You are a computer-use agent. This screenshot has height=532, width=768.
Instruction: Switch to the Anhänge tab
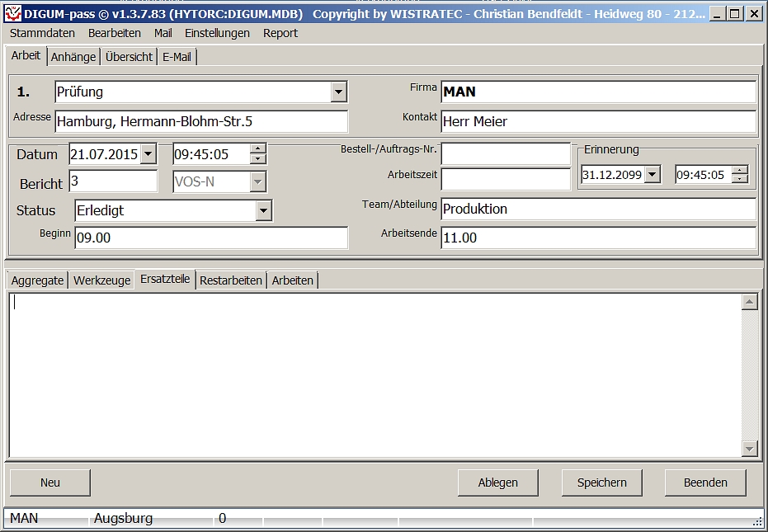pyautogui.click(x=73, y=57)
